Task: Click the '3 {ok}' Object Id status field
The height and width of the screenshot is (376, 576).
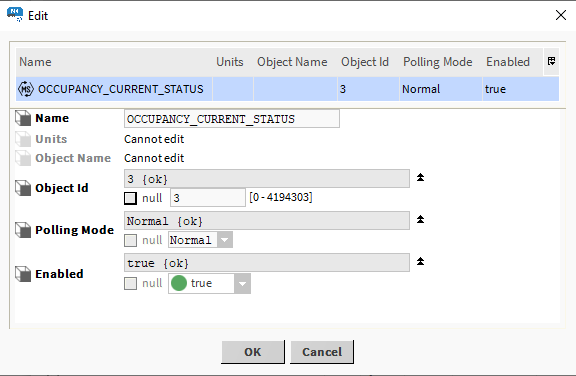Action: tap(267, 179)
